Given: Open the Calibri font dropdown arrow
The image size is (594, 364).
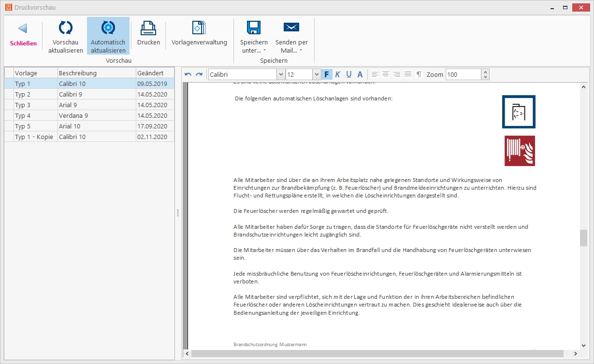Looking at the screenshot, I should 280,74.
